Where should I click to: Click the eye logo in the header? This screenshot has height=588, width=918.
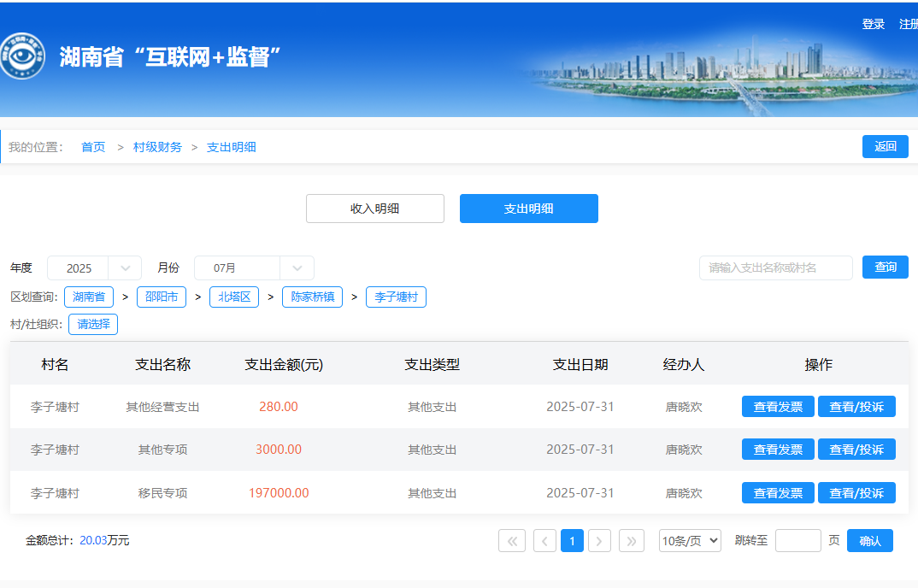tap(22, 56)
